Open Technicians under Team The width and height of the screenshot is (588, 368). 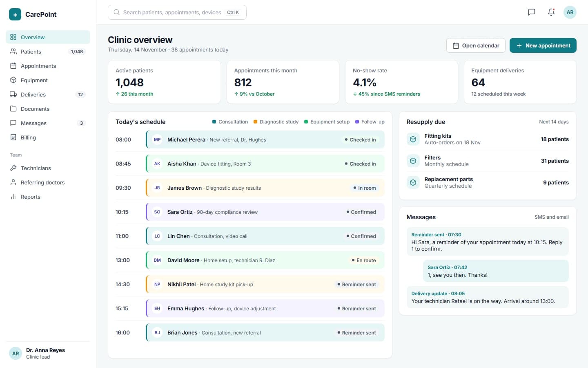click(x=48, y=168)
